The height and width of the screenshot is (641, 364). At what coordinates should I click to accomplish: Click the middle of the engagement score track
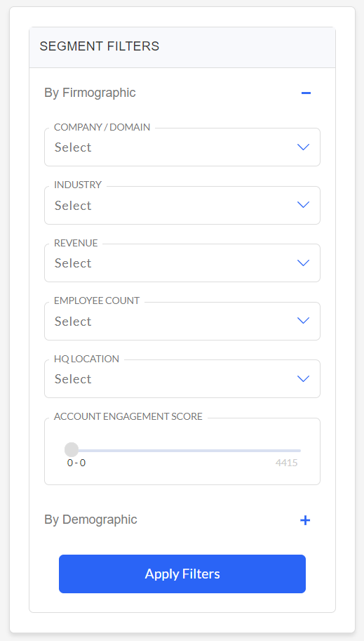[x=186, y=451]
